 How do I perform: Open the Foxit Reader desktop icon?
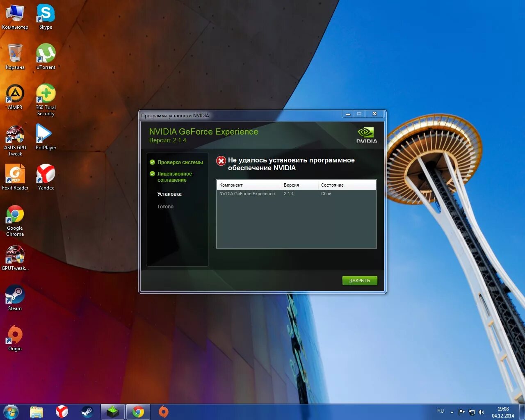pos(15,177)
